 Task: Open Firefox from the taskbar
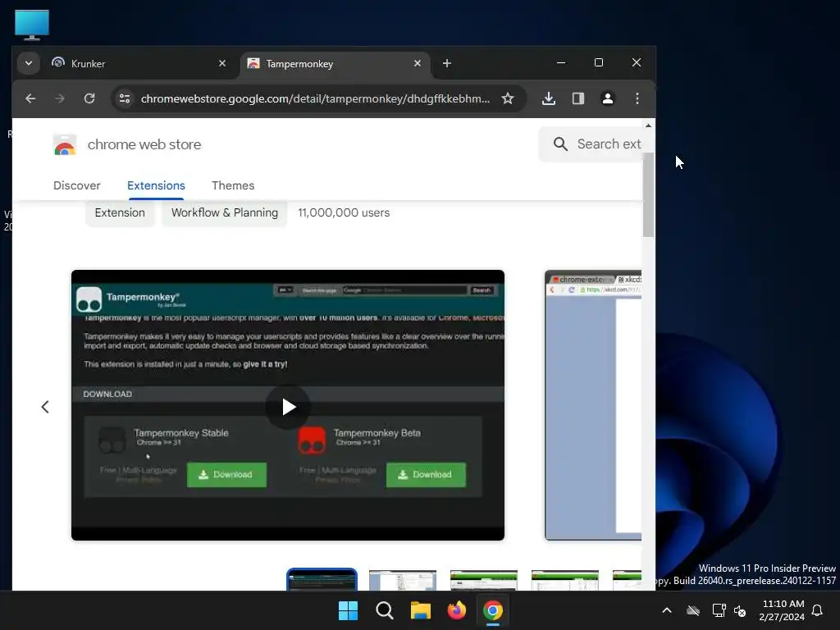(457, 610)
